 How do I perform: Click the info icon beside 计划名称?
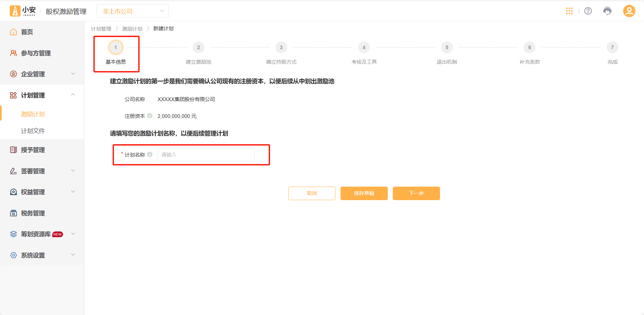(x=150, y=154)
